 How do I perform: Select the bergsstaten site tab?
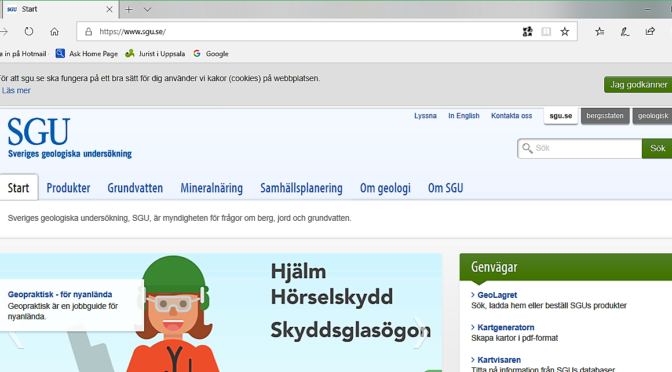pyautogui.click(x=605, y=116)
